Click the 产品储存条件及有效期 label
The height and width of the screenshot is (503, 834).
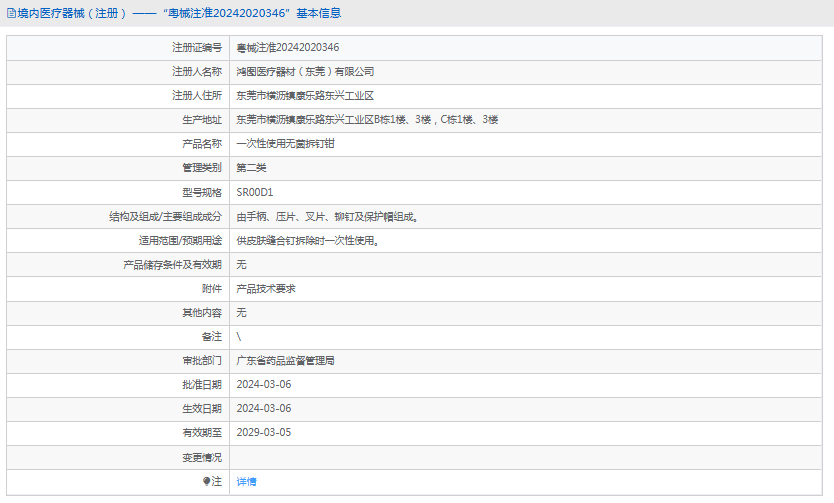click(172, 265)
